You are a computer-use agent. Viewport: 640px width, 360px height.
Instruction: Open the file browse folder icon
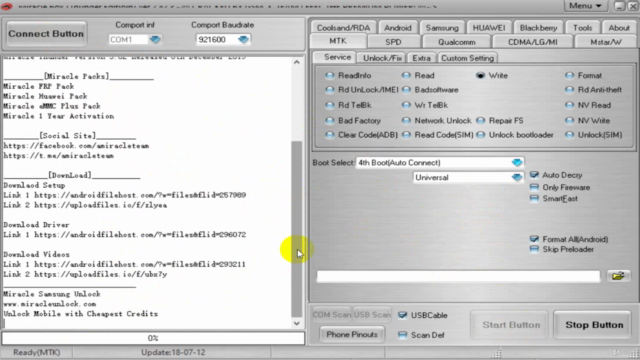[618, 276]
